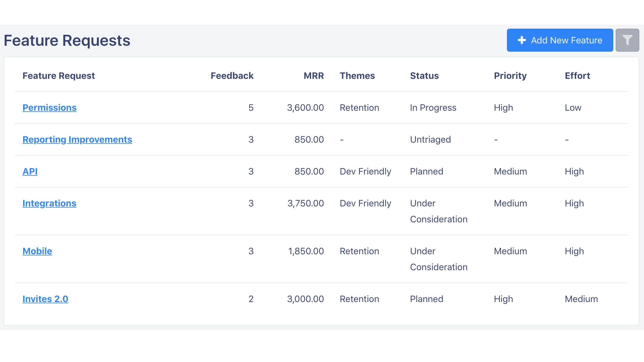This screenshot has width=644, height=362.
Task: Open the filter options funnel icon
Action: tap(627, 40)
